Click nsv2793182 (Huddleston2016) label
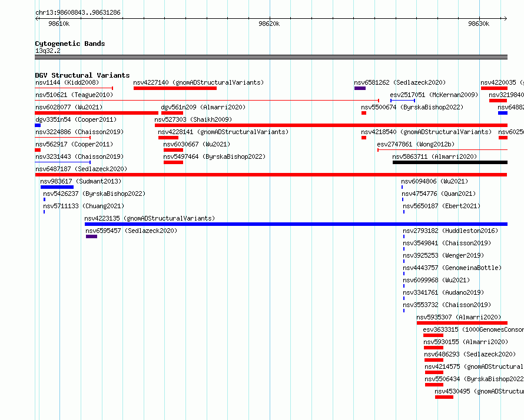Image resolution: width=524 pixels, height=420 pixels. [450, 231]
